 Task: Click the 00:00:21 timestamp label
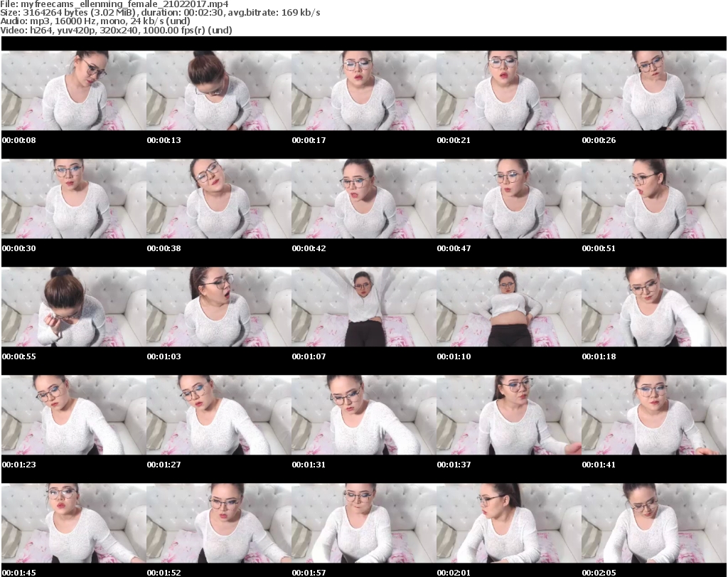454,140
